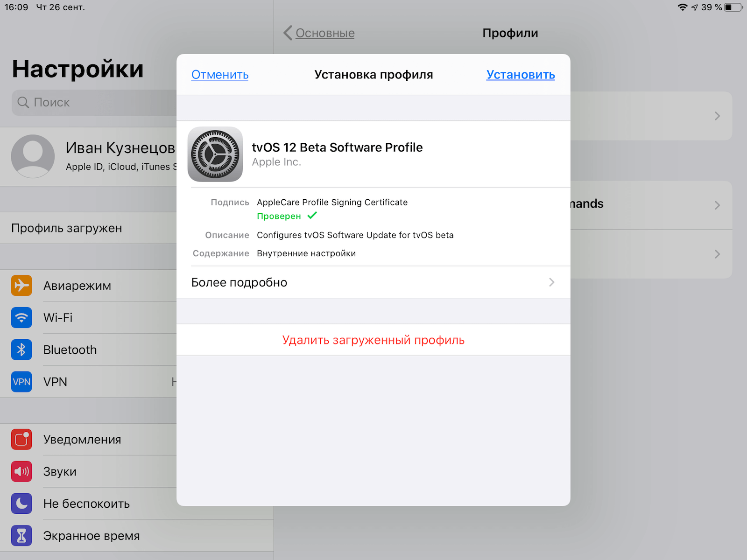
Task: Tap description 'Configures tvOS Software Update' text
Action: point(355,235)
